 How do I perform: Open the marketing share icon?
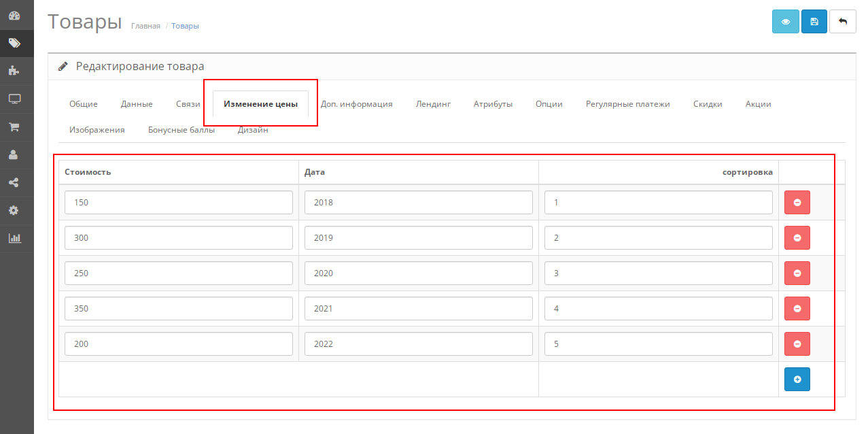pyautogui.click(x=14, y=182)
